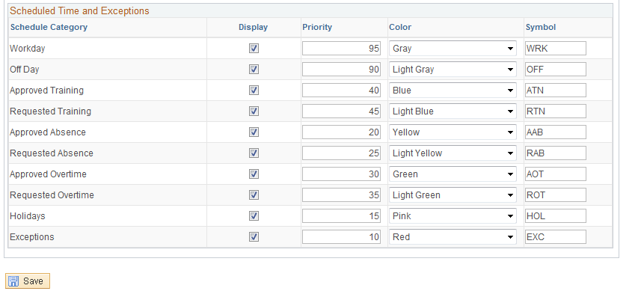The image size is (644, 300).
Task: Toggle Display checkbox for Approved Overtime
Action: tap(254, 174)
